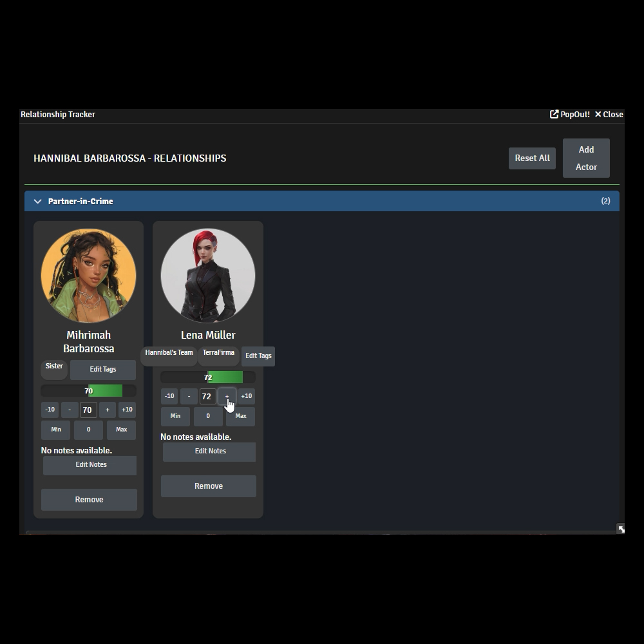This screenshot has width=644, height=644.
Task: Click the Lena Müller name text
Action: [208, 335]
